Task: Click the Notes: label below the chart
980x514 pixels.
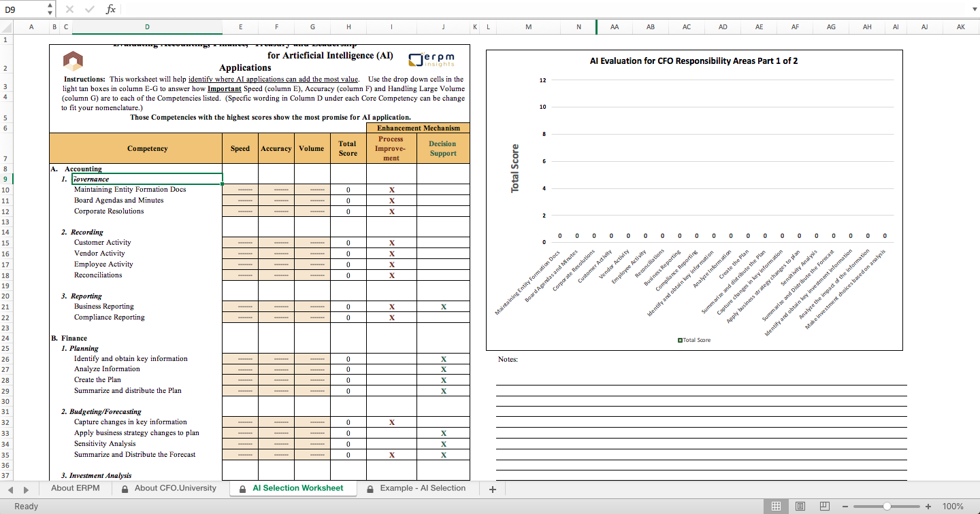Action: (508, 359)
